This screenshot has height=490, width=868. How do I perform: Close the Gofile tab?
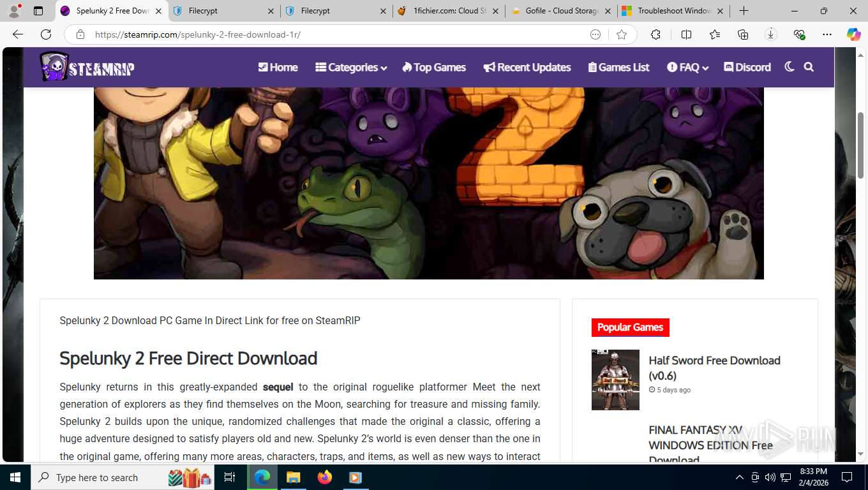pos(608,11)
